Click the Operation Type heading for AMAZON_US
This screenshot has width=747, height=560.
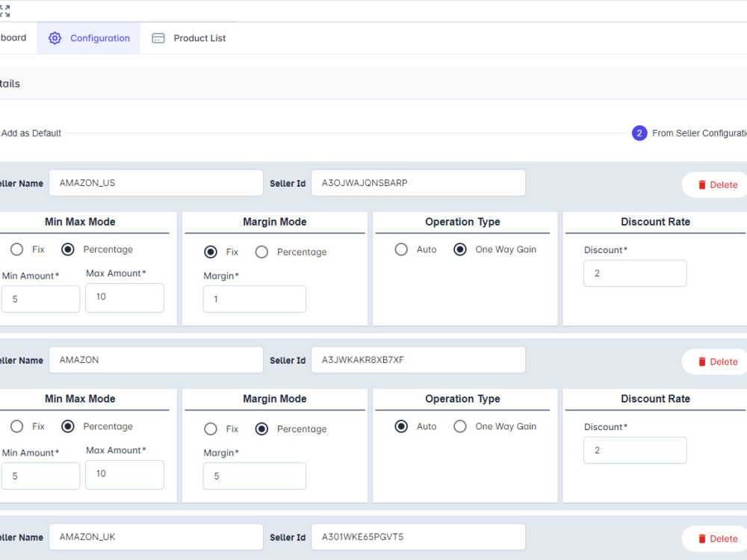[462, 222]
